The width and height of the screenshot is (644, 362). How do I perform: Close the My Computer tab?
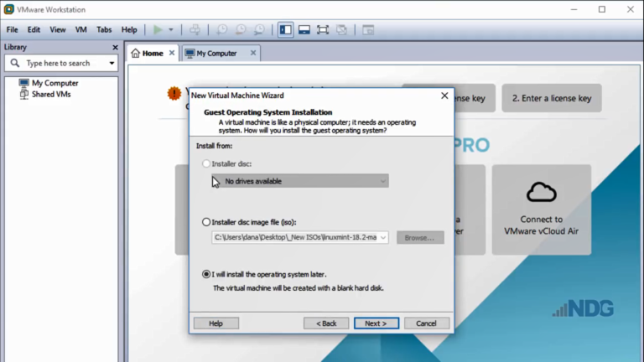(253, 53)
